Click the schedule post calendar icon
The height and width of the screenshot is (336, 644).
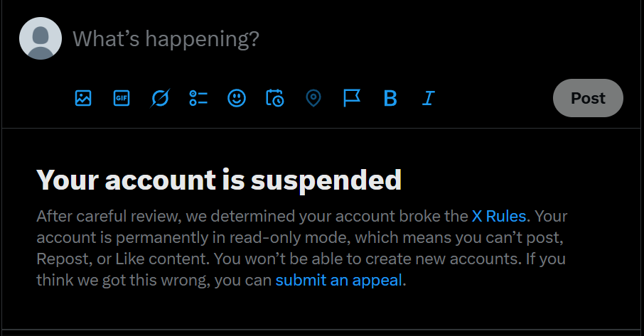pos(275,98)
